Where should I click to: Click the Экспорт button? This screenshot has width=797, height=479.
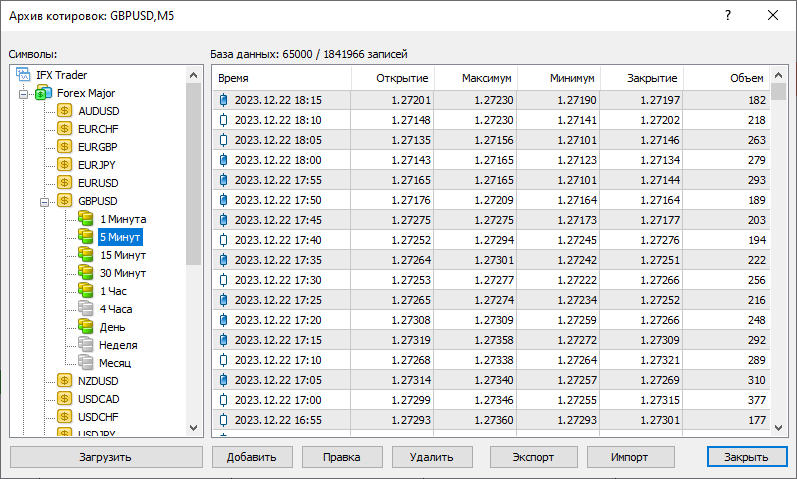pyautogui.click(x=533, y=457)
